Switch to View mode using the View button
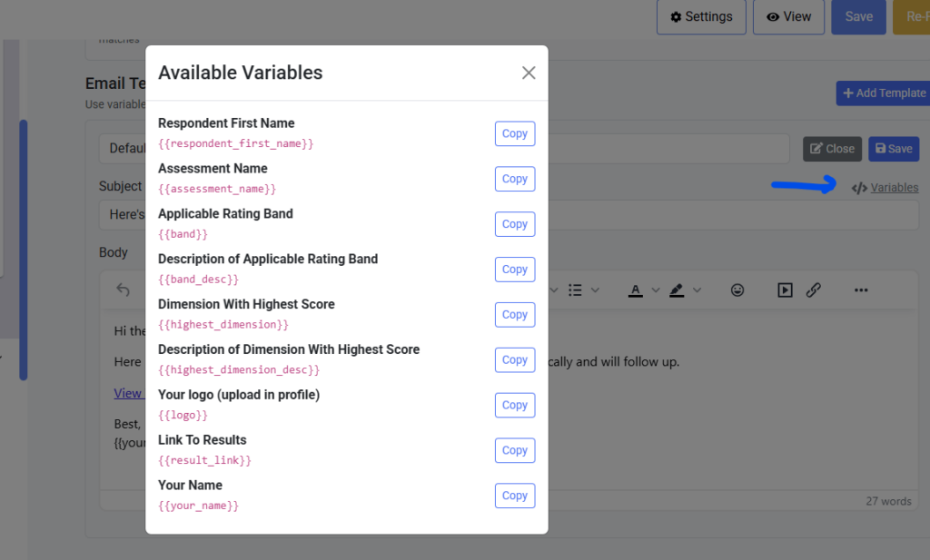930x560 pixels. pyautogui.click(x=788, y=16)
